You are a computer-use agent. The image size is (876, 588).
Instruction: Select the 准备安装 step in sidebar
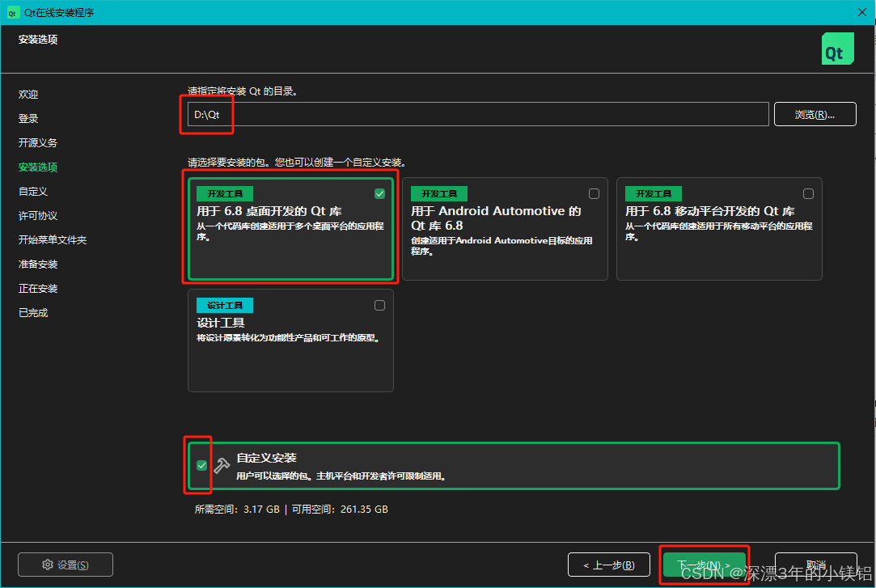pyautogui.click(x=38, y=264)
